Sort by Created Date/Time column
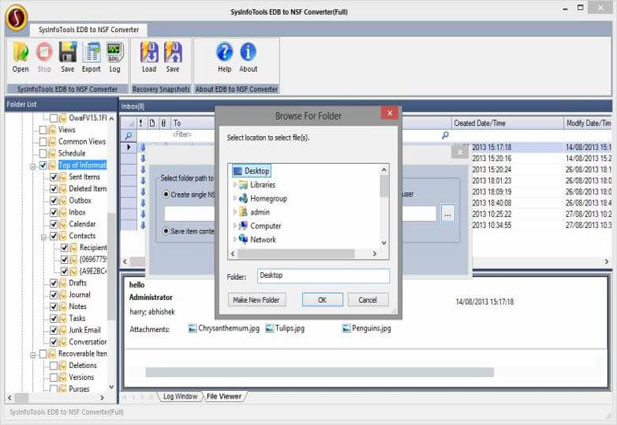This screenshot has width=617, height=425. tap(507, 123)
